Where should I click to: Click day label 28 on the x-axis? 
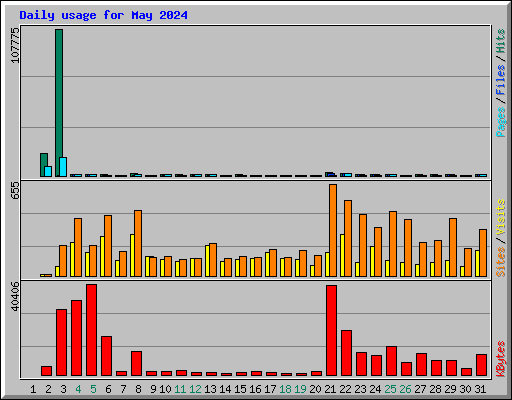click(x=435, y=389)
